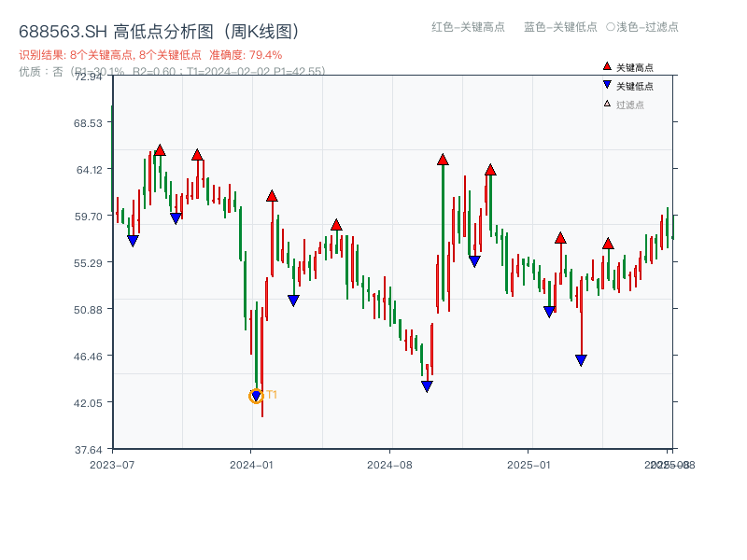This screenshot has width=747, height=560.
Task: Select the red key-high triangle above the May 2024 rebound
Action: pos(335,225)
